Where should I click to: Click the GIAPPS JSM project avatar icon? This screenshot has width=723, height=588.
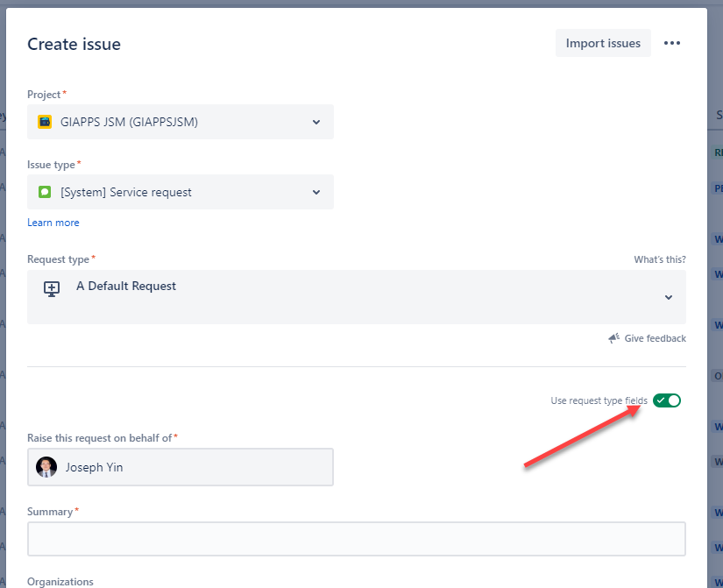pyautogui.click(x=45, y=122)
